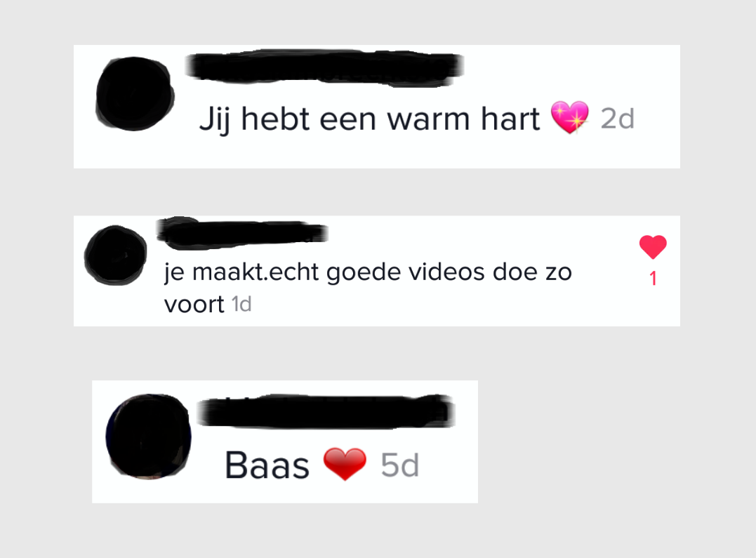Click the sparkling pink heart emoji
This screenshot has width=756, height=558.
[x=570, y=117]
